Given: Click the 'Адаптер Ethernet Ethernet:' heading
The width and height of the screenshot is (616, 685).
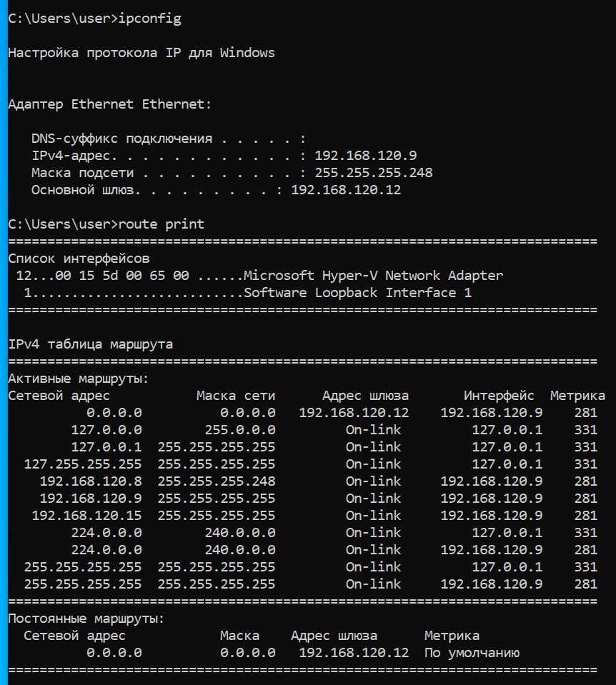Looking at the screenshot, I should (110, 104).
